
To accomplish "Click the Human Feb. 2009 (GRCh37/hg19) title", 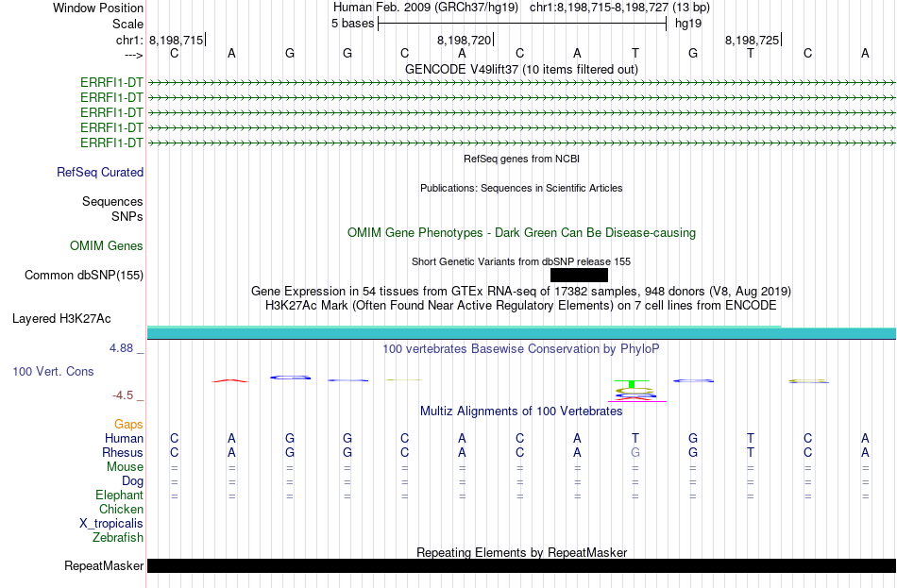I will pos(426,8).
